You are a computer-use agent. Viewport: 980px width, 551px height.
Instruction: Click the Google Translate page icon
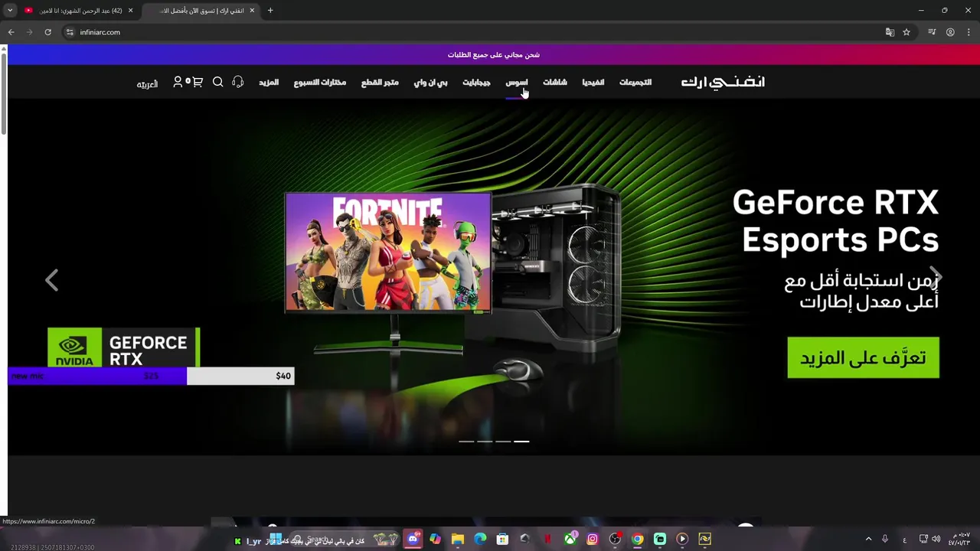point(890,32)
